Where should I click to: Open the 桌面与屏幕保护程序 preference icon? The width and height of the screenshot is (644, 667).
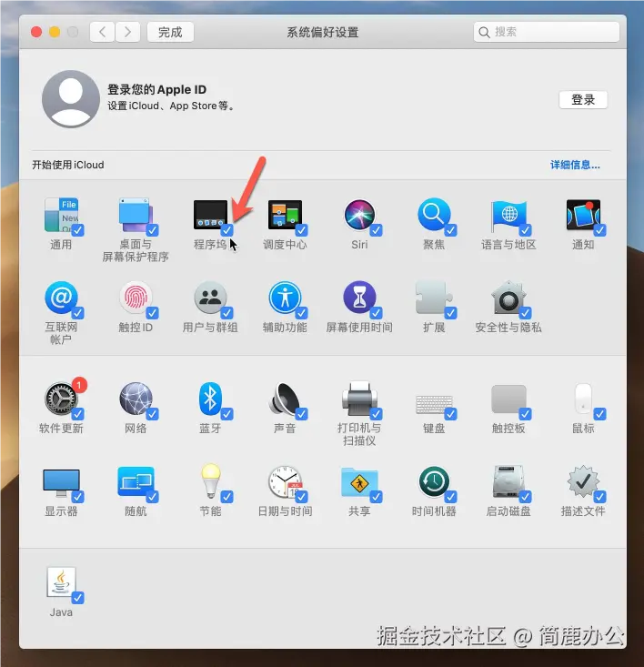(136, 215)
